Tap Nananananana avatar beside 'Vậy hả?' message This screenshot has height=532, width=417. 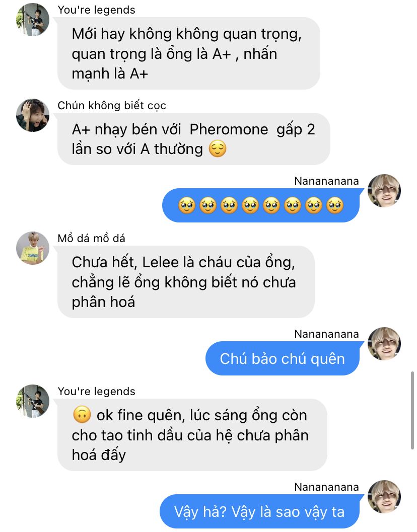point(384,497)
